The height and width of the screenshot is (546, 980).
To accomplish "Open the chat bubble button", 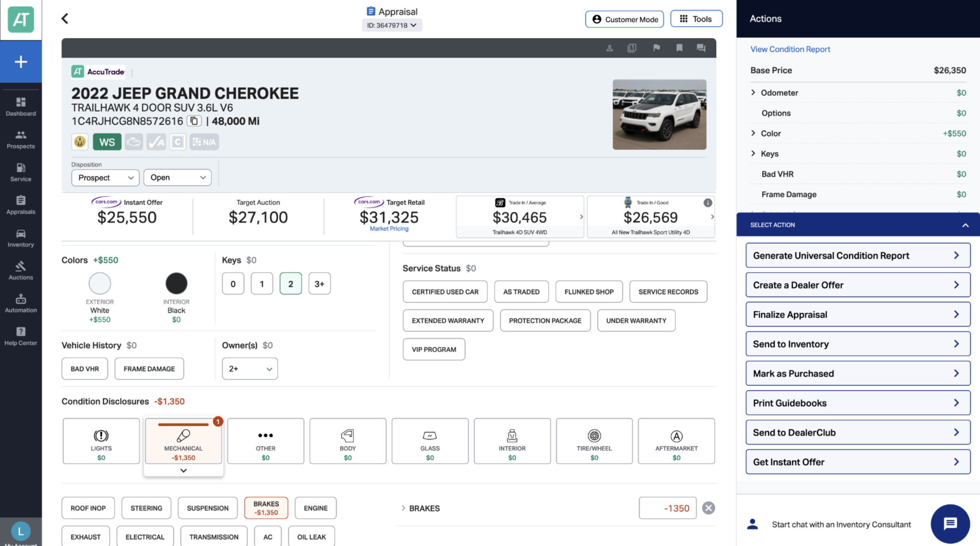I will click(x=950, y=524).
